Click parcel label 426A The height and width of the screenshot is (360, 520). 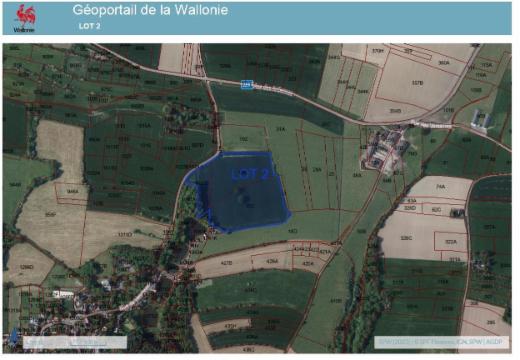click(x=272, y=261)
